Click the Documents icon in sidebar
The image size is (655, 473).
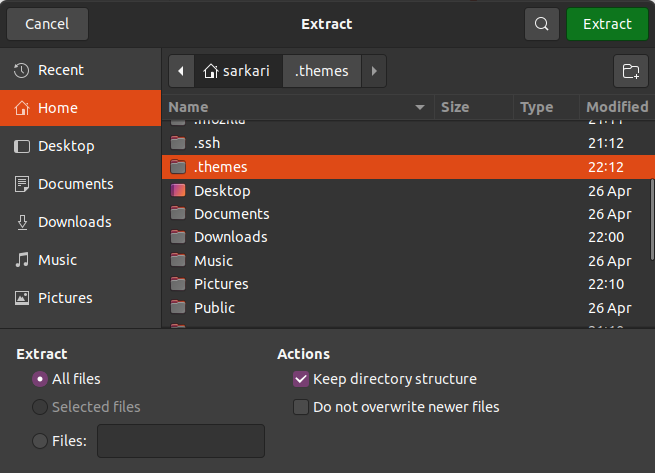point(22,184)
